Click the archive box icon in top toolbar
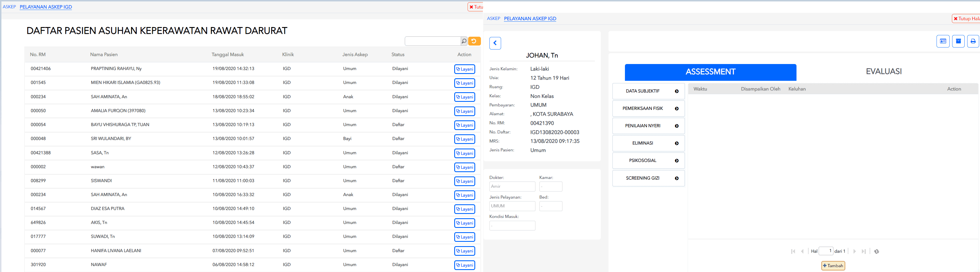This screenshot has height=272, width=980. [x=958, y=41]
